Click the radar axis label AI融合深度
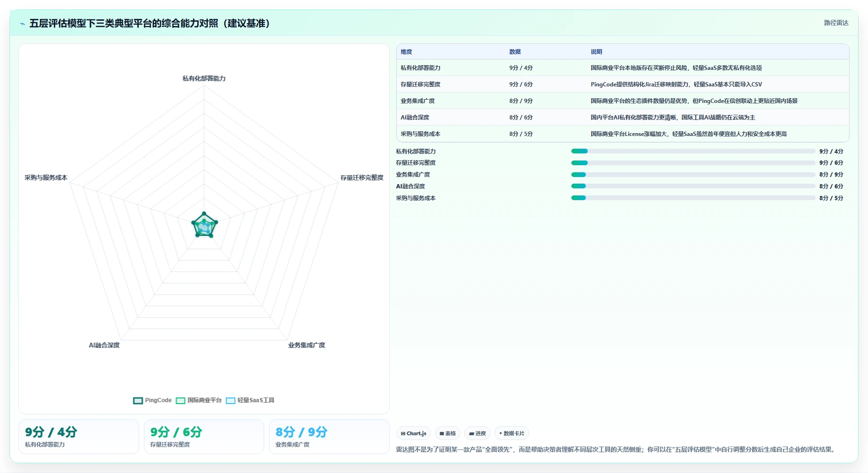The width and height of the screenshot is (868, 473). (104, 345)
